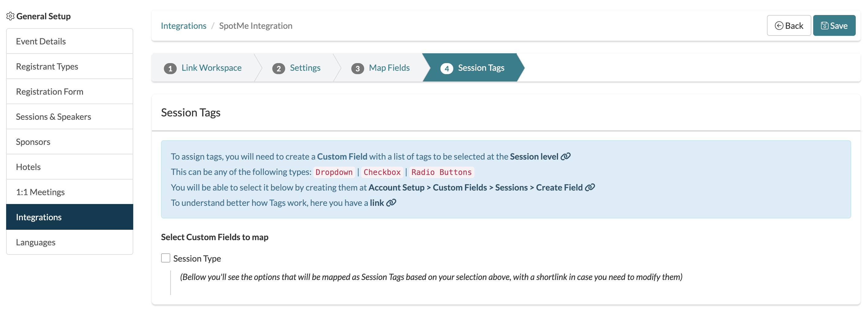This screenshot has width=868, height=310.
Task: Enable the Session Type checkbox
Action: (x=165, y=258)
